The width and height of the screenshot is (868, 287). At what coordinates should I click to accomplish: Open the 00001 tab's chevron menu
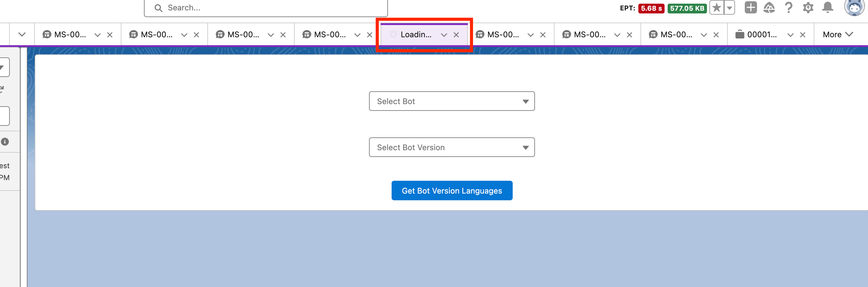pos(790,35)
